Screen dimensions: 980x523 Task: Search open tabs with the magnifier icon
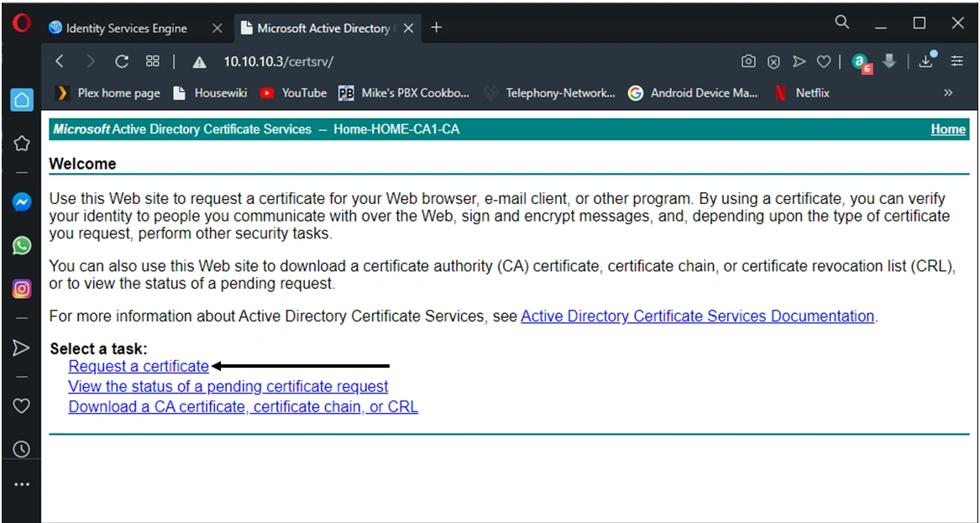842,23
